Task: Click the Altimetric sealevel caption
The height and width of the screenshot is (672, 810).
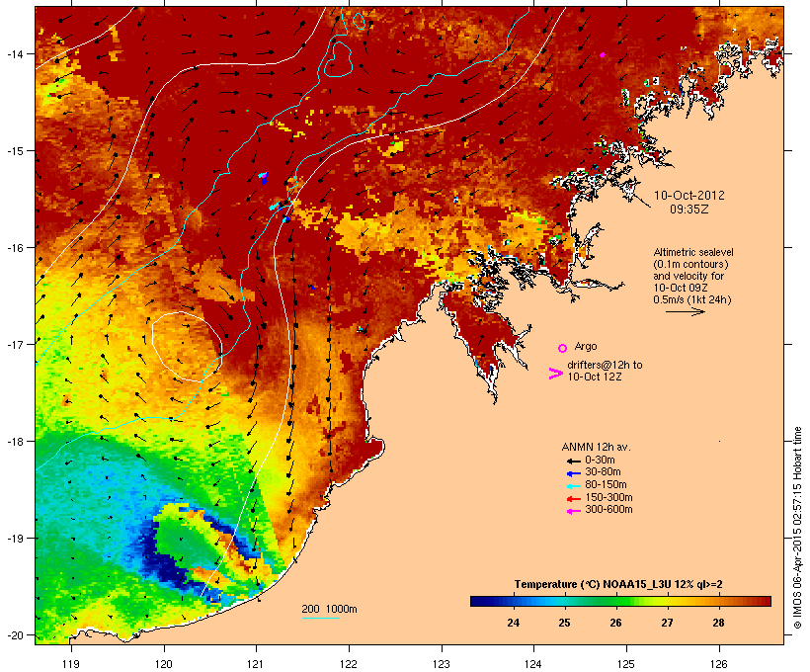Action: pyautogui.click(x=693, y=276)
